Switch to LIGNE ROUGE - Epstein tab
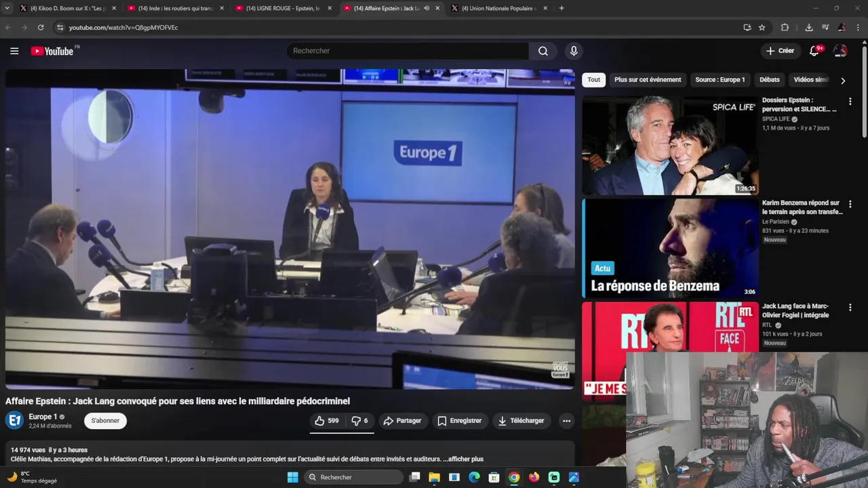This screenshot has width=868, height=488. (282, 8)
